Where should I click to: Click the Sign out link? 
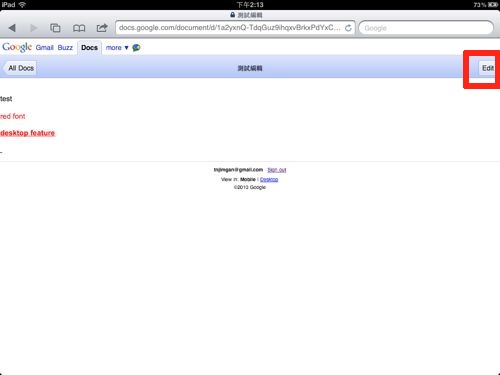[277, 170]
